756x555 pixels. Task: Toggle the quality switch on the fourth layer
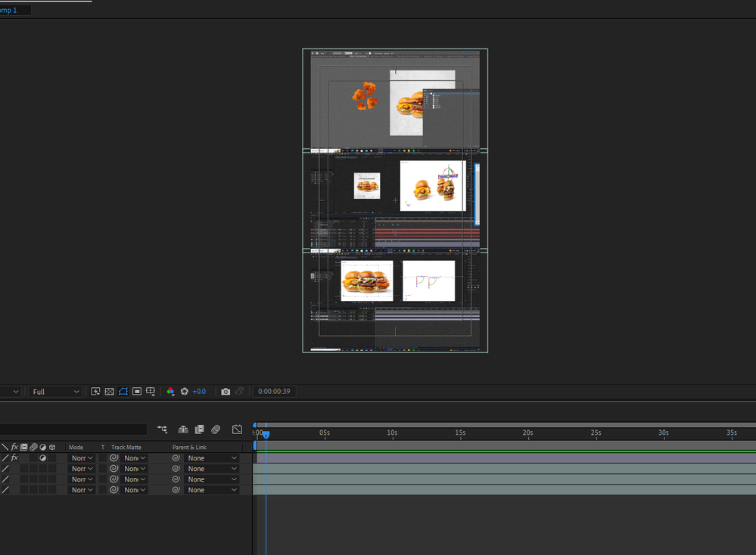point(5,489)
